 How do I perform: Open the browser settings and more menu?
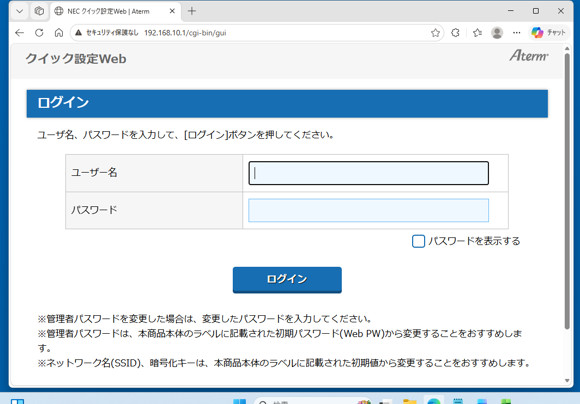[517, 33]
